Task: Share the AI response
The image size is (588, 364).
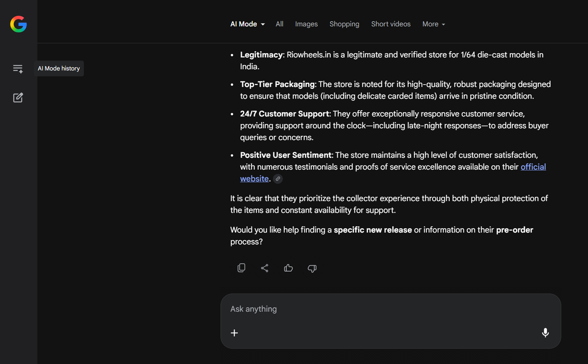Action: (x=265, y=268)
